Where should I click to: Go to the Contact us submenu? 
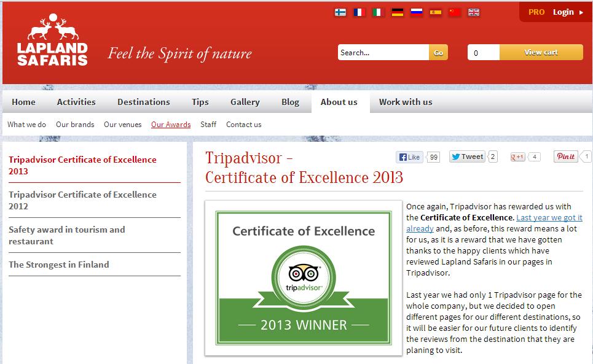pyautogui.click(x=243, y=124)
